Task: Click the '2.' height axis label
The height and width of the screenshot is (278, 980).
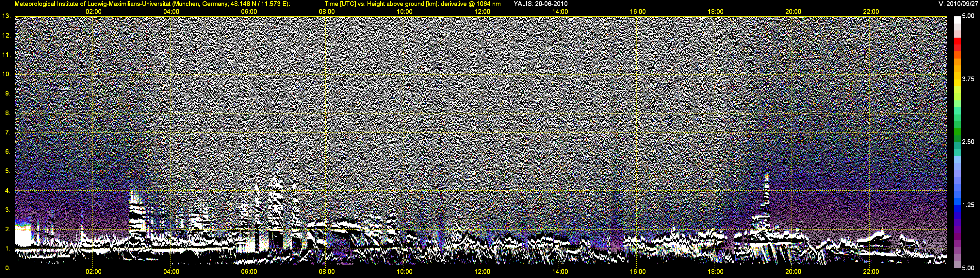Action: click(8, 229)
